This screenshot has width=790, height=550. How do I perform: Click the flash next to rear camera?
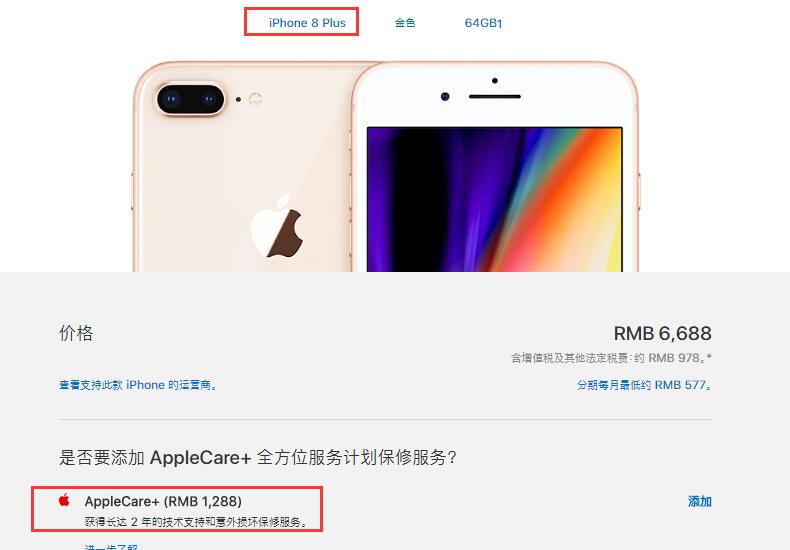pyautogui.click(x=255, y=99)
